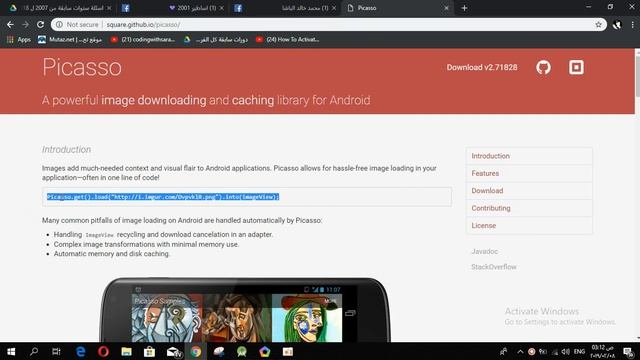The image size is (640, 360).
Task: Open the Mutaz.net bookmark
Action: [x=70, y=40]
